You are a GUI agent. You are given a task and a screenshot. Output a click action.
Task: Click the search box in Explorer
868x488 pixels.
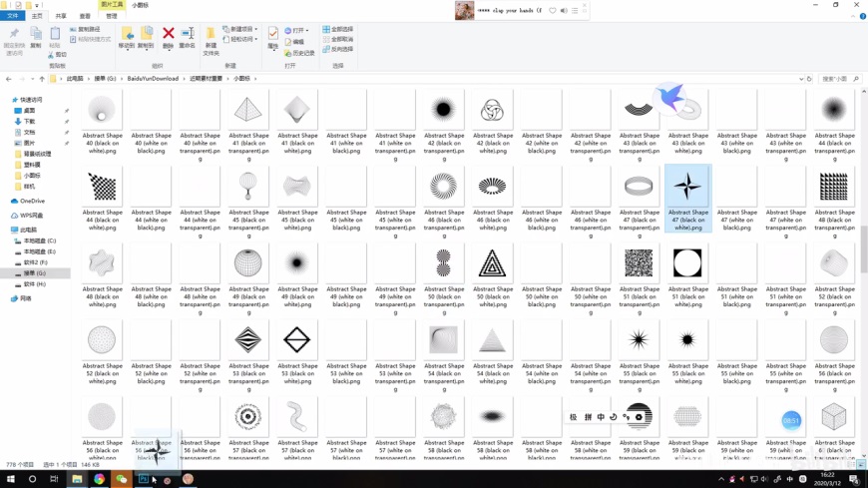[838, 79]
